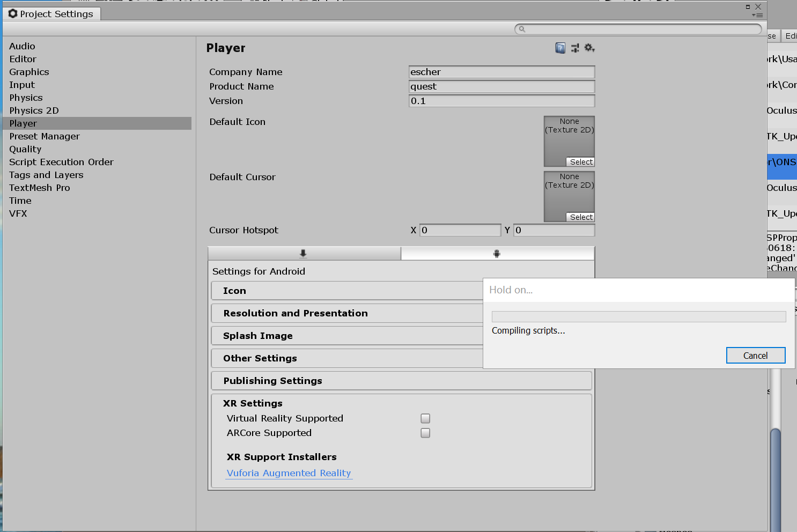Open the Time settings category
Screen dimensions: 797x532
click(97, 201)
